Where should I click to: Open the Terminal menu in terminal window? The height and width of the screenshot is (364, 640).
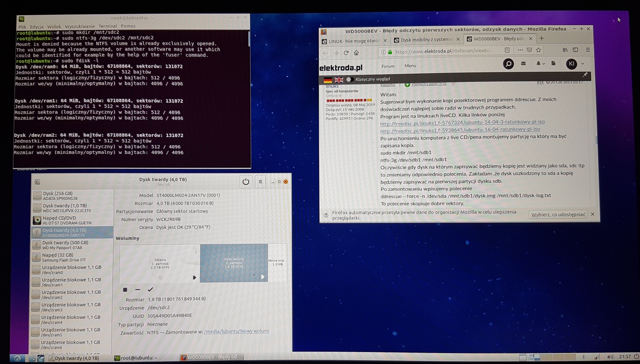[x=108, y=26]
